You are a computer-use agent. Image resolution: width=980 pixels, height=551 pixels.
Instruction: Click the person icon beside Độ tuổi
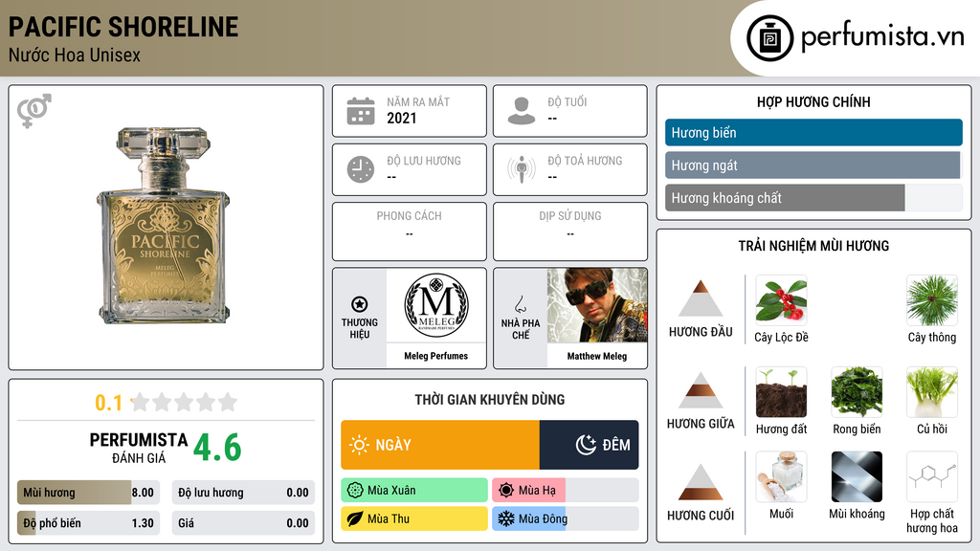(x=522, y=111)
